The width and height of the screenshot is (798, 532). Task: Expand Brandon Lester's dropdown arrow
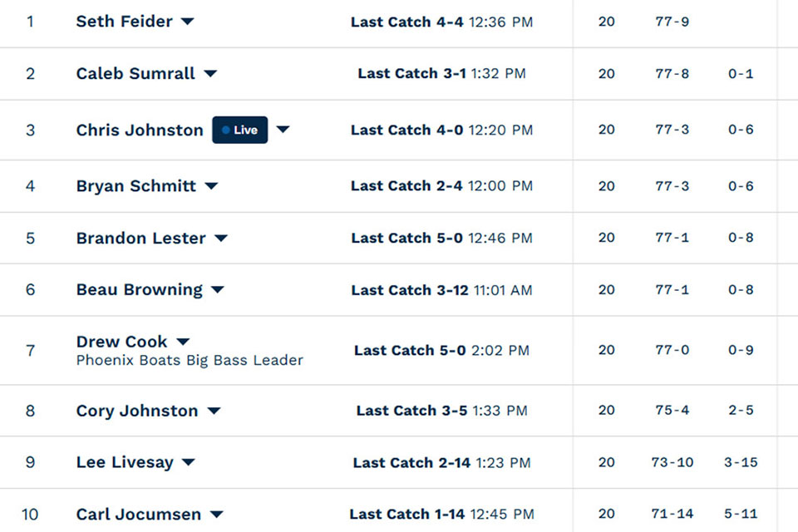point(221,239)
